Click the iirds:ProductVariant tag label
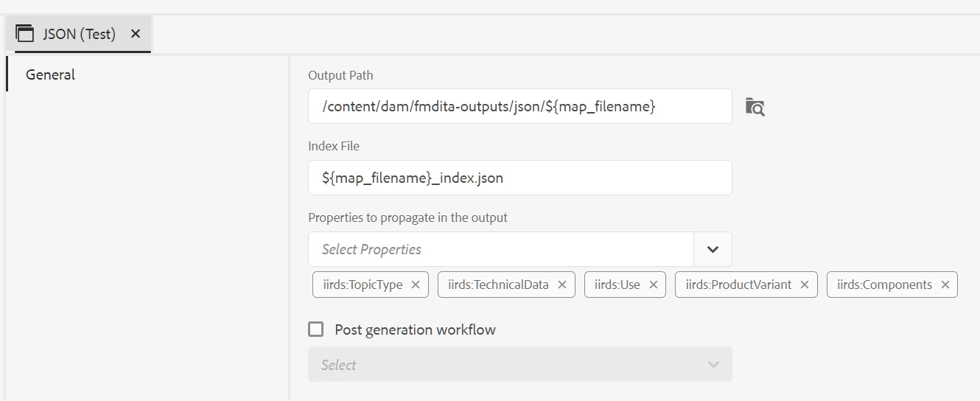This screenshot has height=401, width=980. point(738,285)
